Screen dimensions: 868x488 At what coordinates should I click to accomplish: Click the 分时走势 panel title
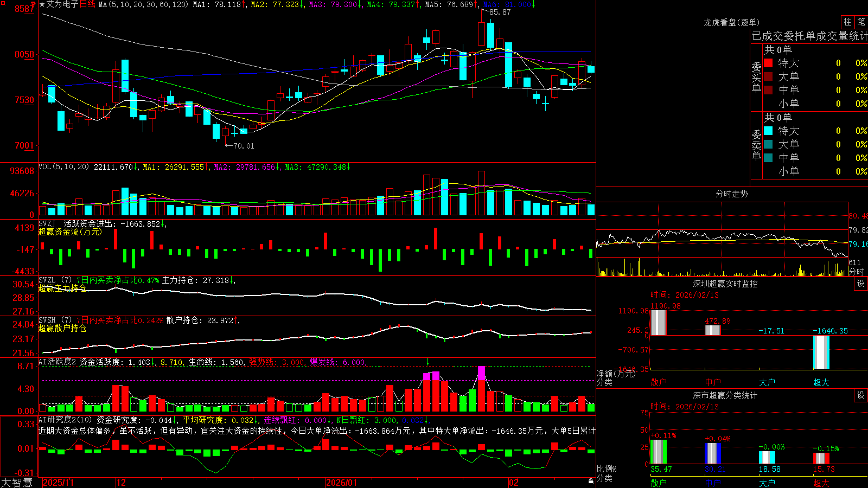pyautogui.click(x=731, y=194)
